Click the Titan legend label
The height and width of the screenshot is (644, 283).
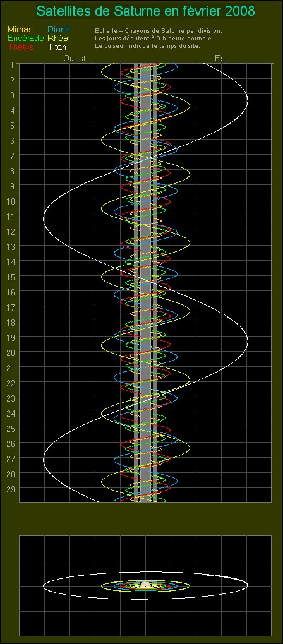57,47
